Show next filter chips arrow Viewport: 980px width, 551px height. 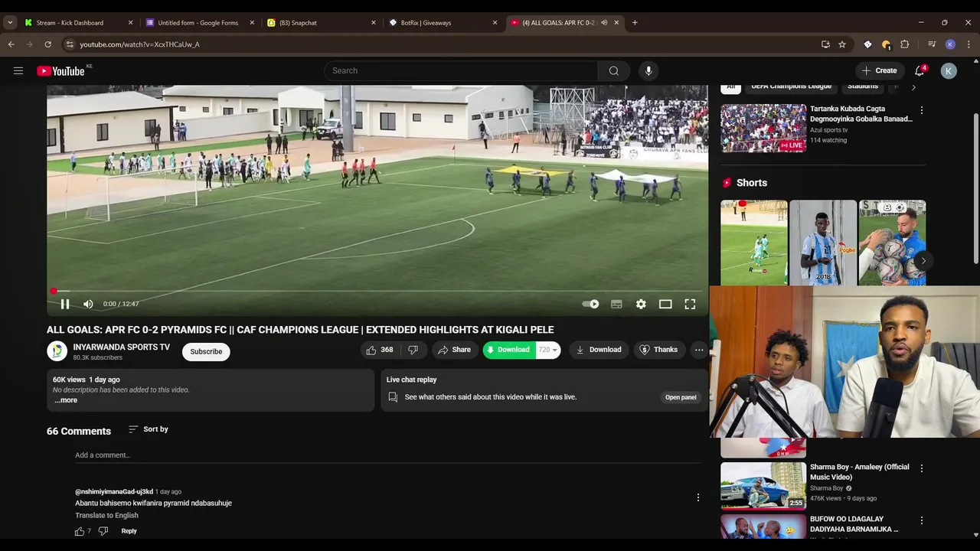tap(913, 87)
